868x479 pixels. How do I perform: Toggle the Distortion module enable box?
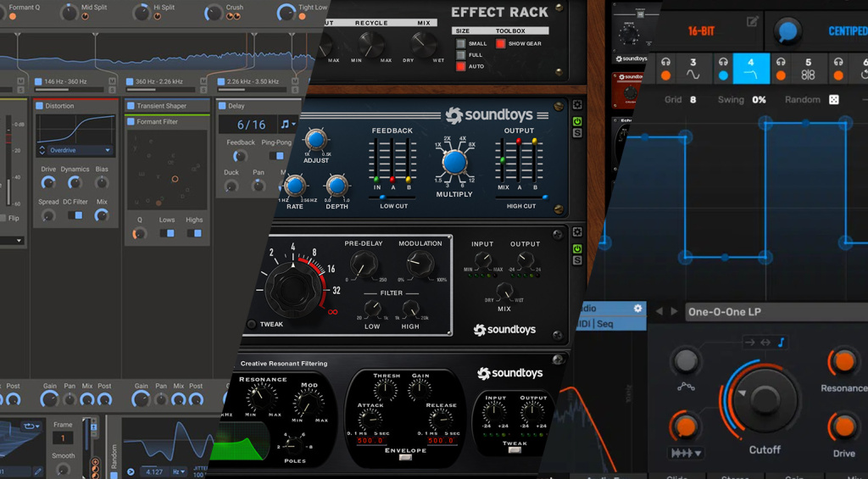click(39, 106)
